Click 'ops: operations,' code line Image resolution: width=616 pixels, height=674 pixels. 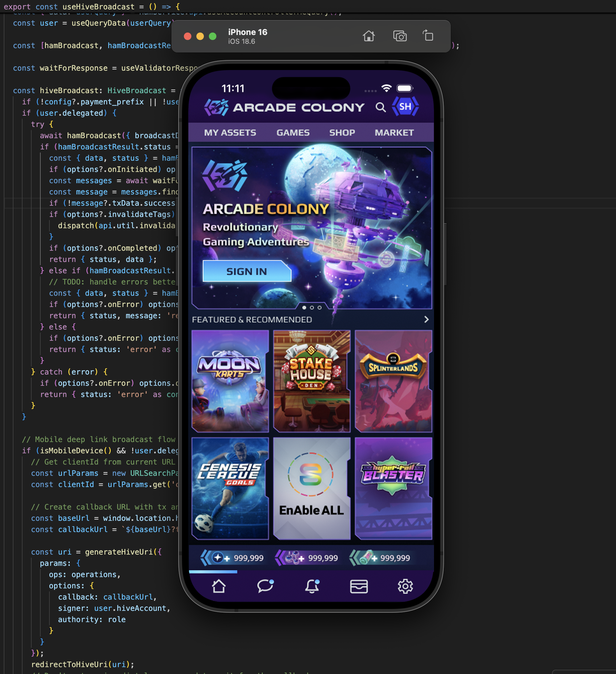(x=85, y=574)
